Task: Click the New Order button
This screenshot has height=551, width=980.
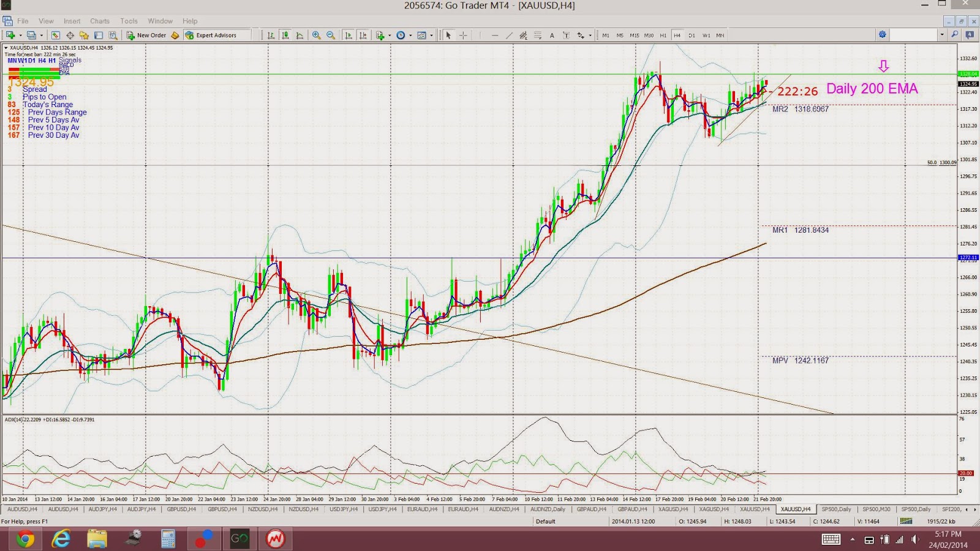Action: 146,36
